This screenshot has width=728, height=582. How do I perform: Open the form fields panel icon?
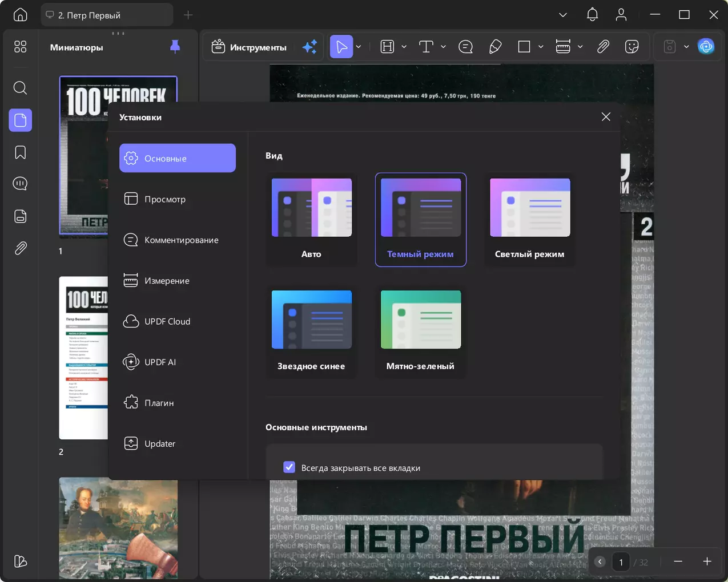21,216
